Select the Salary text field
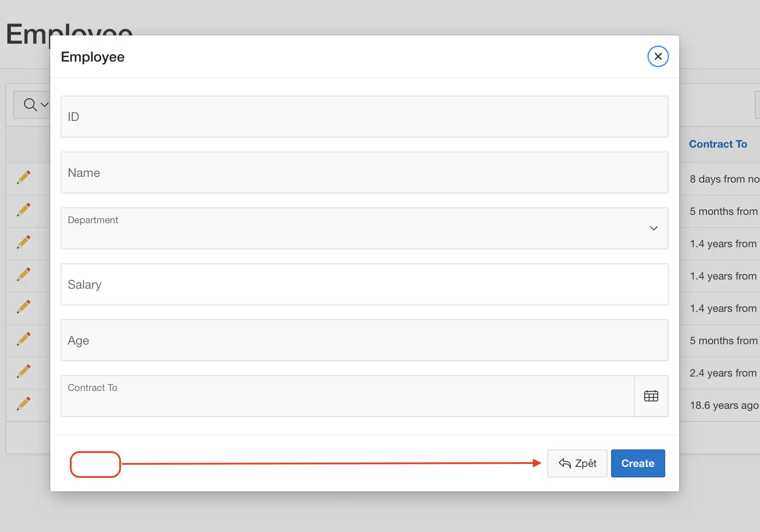Image resolution: width=760 pixels, height=532 pixels. pos(364,284)
